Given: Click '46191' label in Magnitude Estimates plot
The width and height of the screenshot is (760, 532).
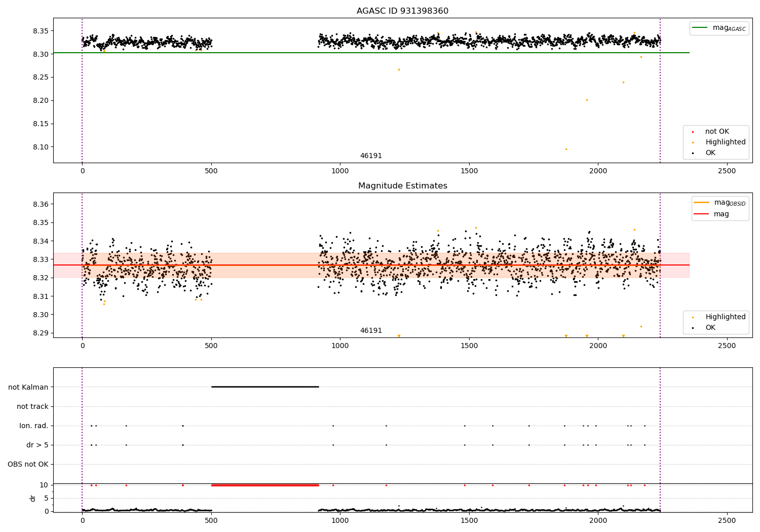Looking at the screenshot, I should pyautogui.click(x=371, y=331).
